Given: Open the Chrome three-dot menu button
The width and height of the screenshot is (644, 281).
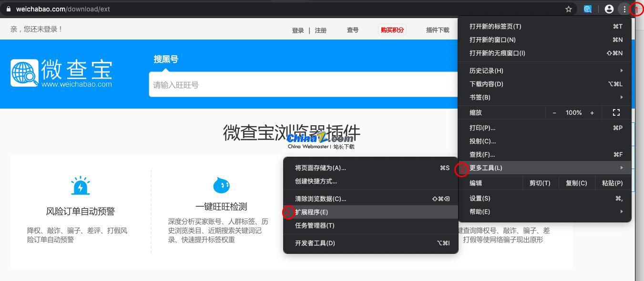Looking at the screenshot, I should pos(624,9).
